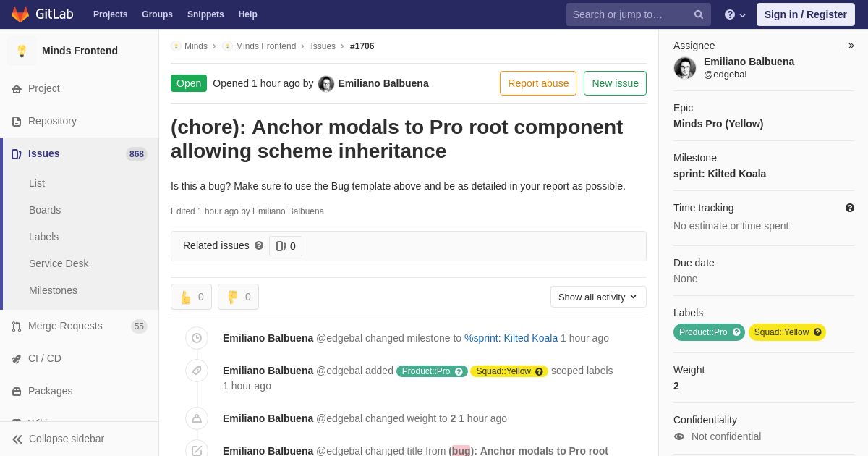
Task: Click the label tag activity icon
Action: click(x=197, y=371)
